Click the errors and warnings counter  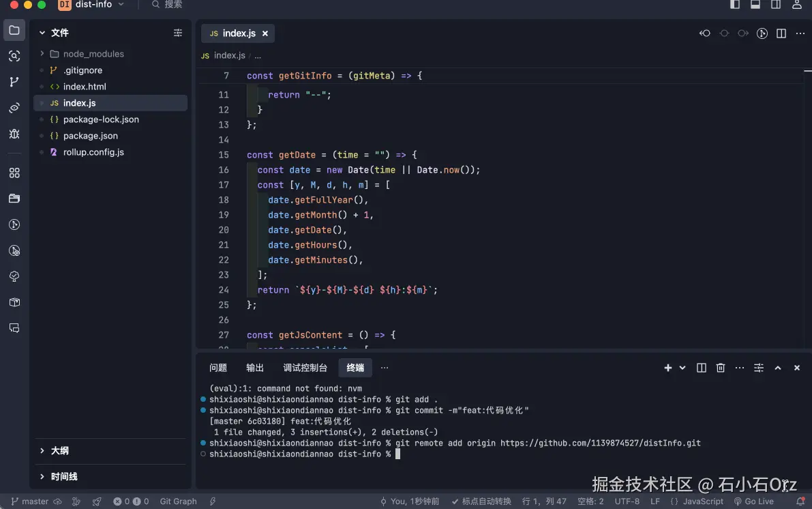pyautogui.click(x=131, y=501)
